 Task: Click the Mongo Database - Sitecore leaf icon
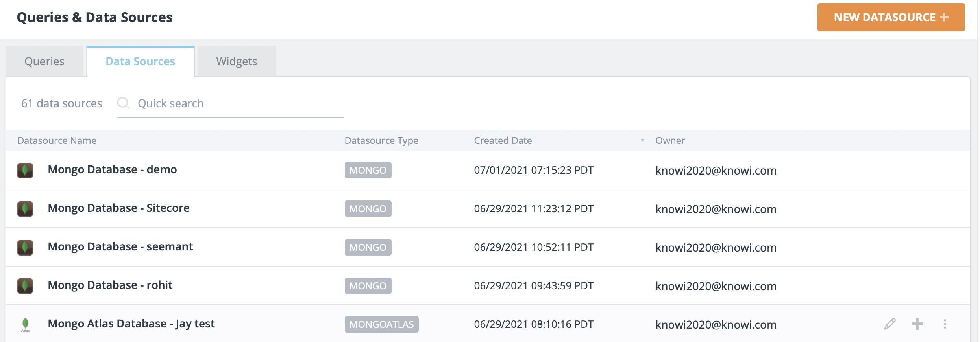point(25,209)
